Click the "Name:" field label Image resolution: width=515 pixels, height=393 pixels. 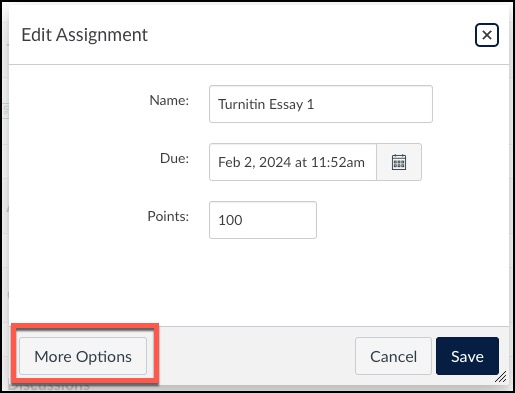click(169, 100)
